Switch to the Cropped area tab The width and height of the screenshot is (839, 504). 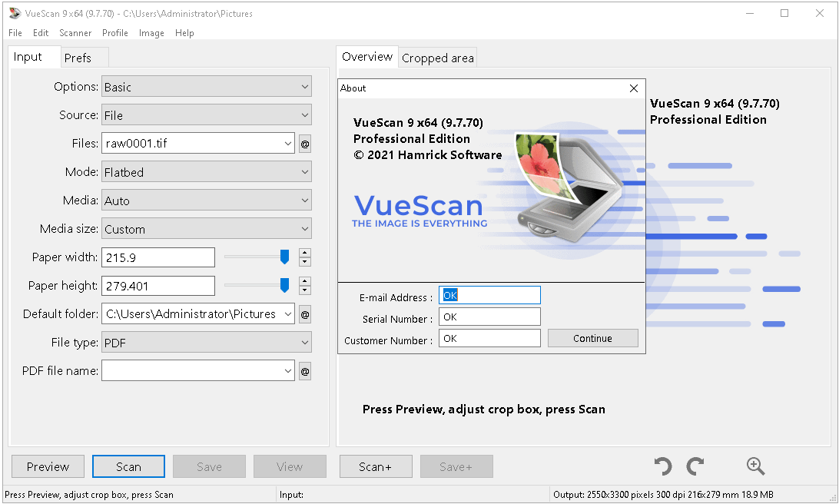pyautogui.click(x=438, y=58)
